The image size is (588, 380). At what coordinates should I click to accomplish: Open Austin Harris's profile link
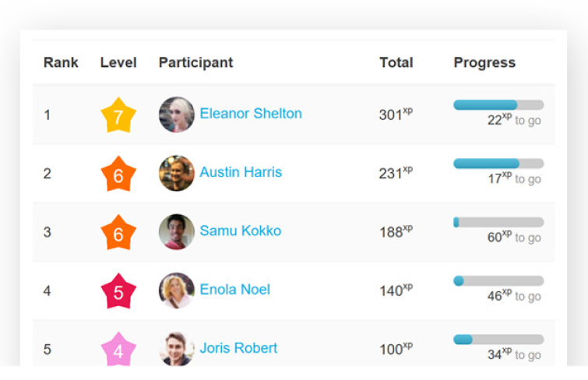click(241, 172)
